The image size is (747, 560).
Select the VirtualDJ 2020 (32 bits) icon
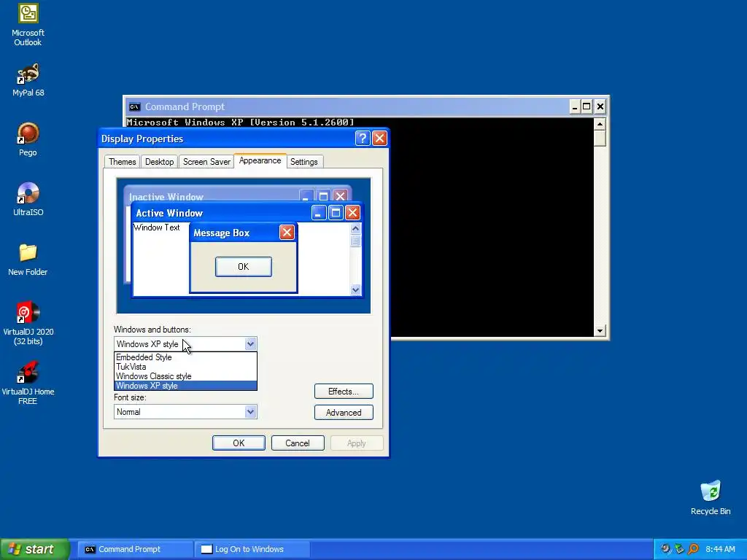pyautogui.click(x=28, y=323)
